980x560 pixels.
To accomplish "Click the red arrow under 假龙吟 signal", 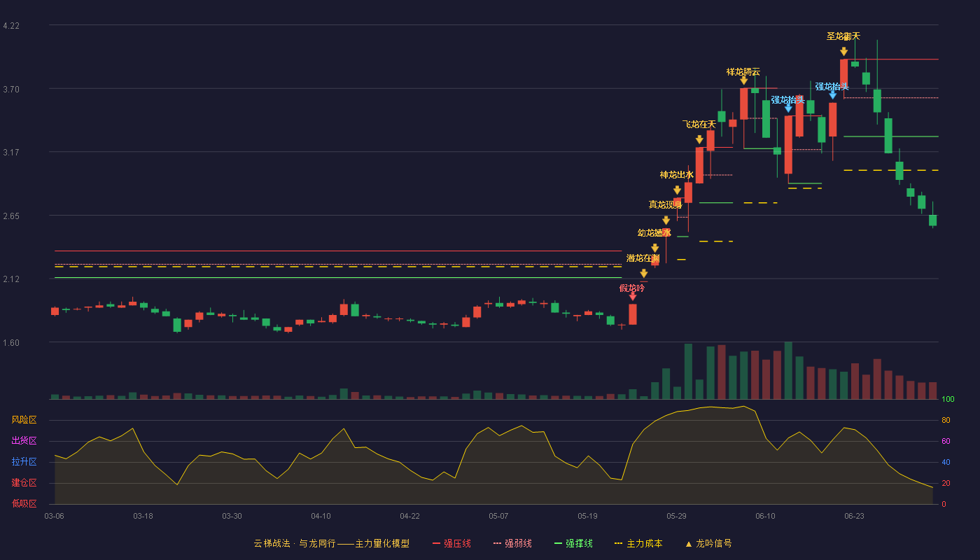I will 633,297.
